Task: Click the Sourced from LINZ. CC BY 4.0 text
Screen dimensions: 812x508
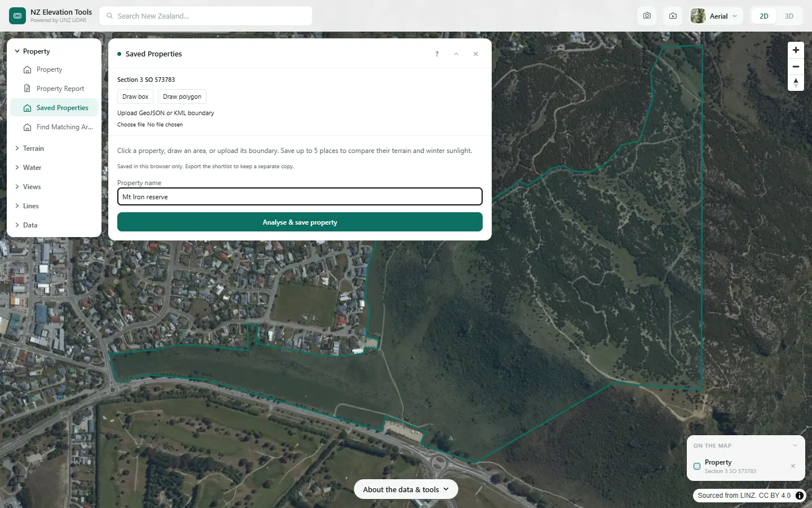Action: pos(744,496)
